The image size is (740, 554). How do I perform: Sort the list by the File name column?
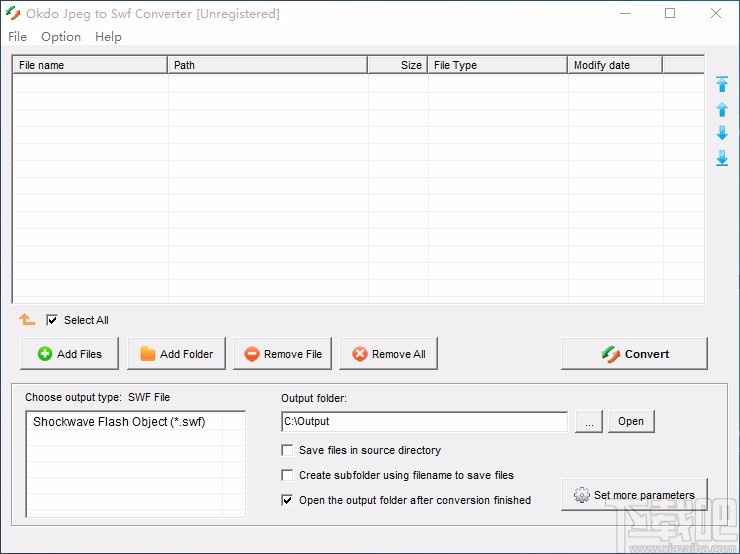(x=90, y=65)
